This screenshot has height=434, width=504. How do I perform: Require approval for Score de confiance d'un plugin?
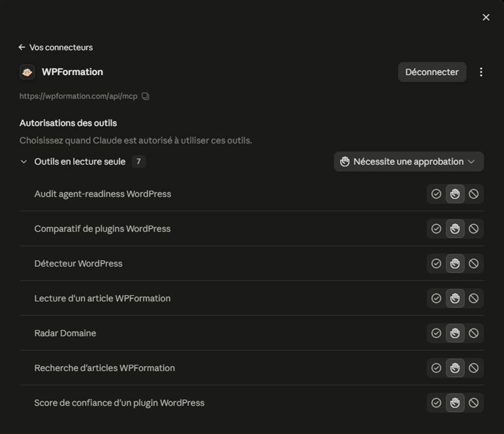pos(455,403)
